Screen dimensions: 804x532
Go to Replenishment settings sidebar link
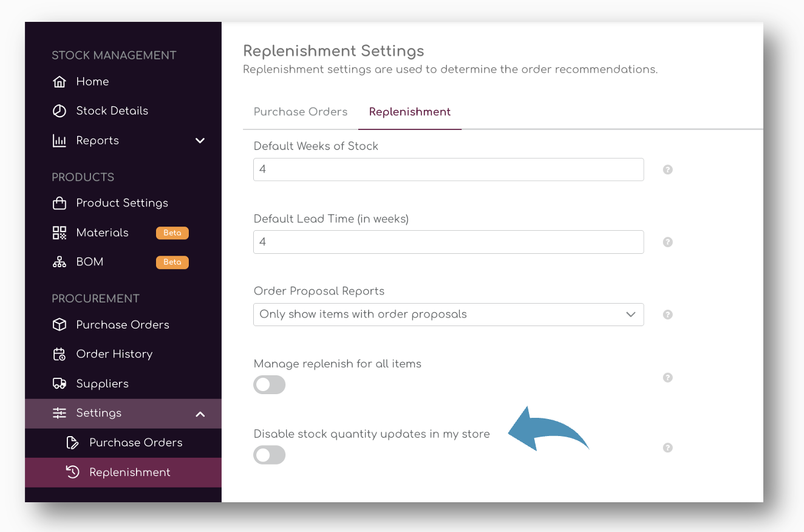pyautogui.click(x=129, y=472)
